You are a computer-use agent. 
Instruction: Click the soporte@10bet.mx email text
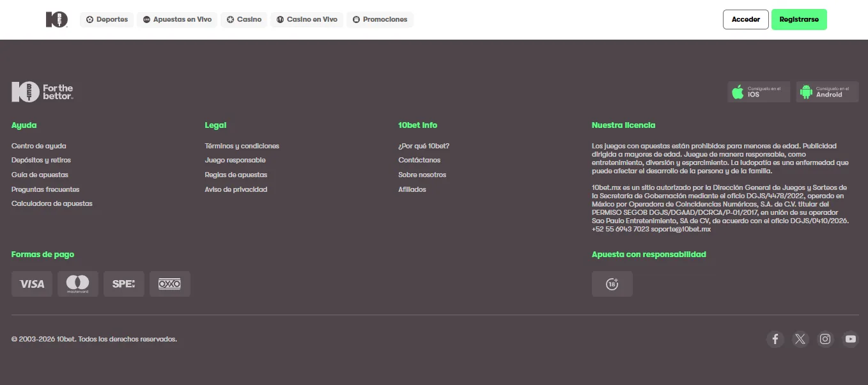point(681,229)
